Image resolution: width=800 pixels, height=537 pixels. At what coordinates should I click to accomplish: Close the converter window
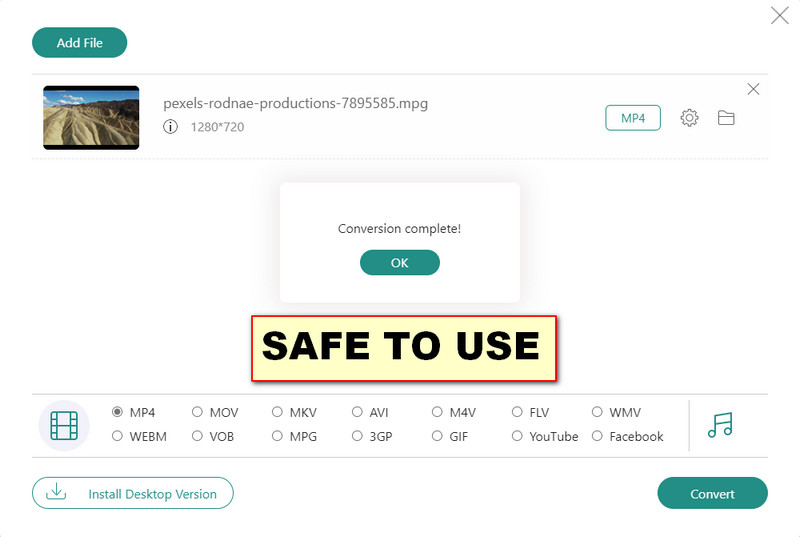779,15
